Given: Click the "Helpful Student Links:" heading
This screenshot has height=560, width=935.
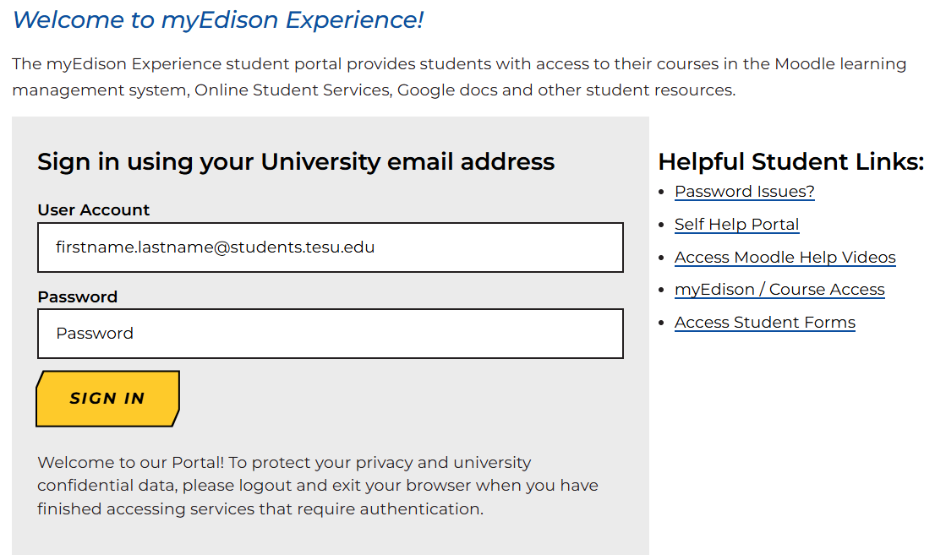Looking at the screenshot, I should pos(790,161).
